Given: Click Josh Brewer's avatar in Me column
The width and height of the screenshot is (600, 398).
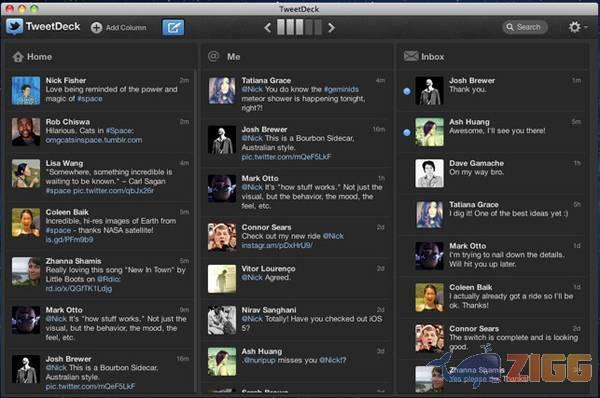Looking at the screenshot, I should (222, 140).
